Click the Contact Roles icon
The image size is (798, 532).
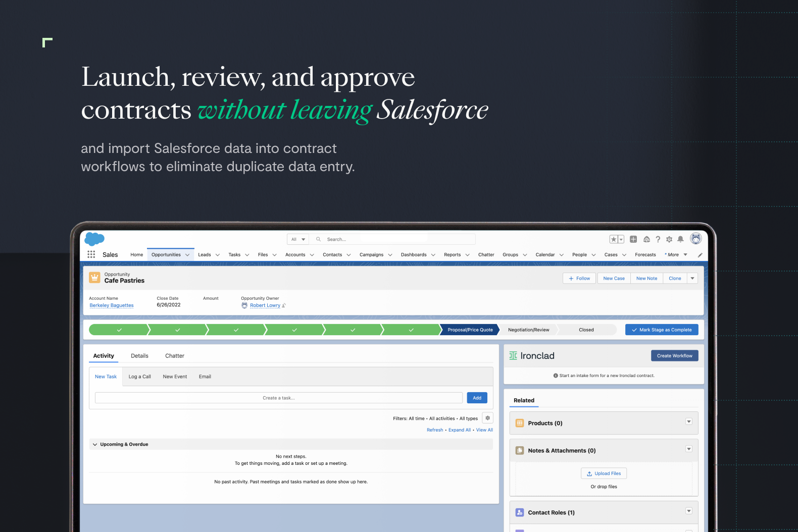pyautogui.click(x=520, y=512)
